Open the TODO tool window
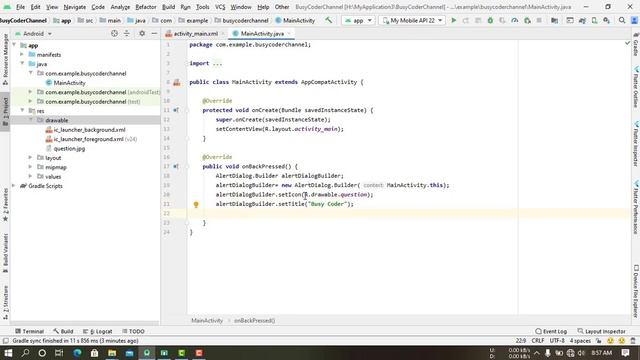This screenshot has height=360, width=640. (x=133, y=331)
